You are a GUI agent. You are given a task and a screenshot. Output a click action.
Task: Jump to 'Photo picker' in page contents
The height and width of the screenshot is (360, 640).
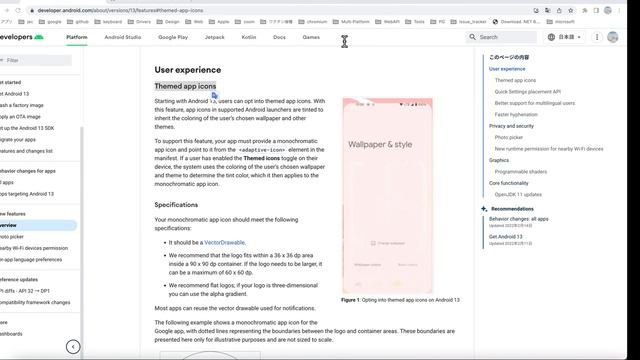coord(509,138)
